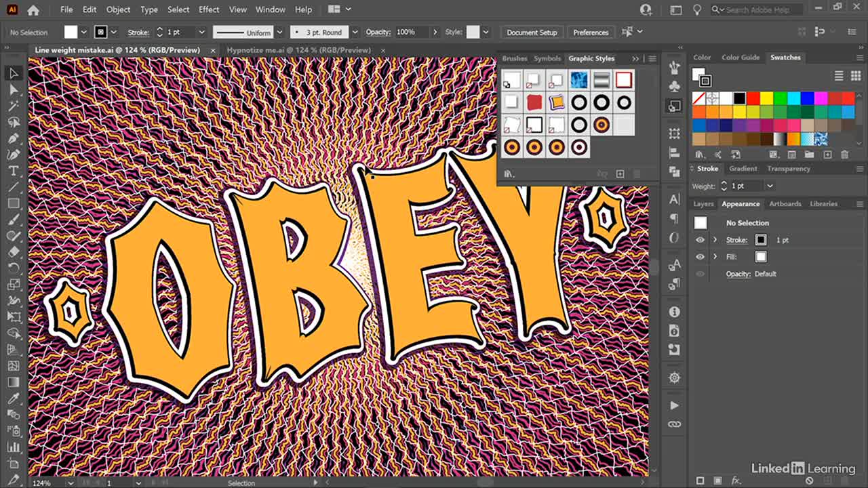Viewport: 868px width, 488px height.
Task: Open the Effect menu
Action: [209, 9]
